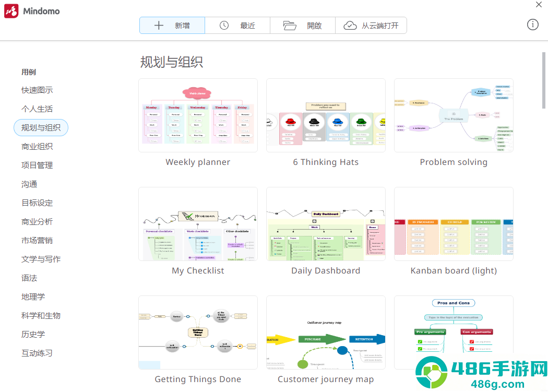Image resolution: width=548 pixels, height=392 pixels.
Task: Click the Getting Things Done label
Action: pos(198,379)
